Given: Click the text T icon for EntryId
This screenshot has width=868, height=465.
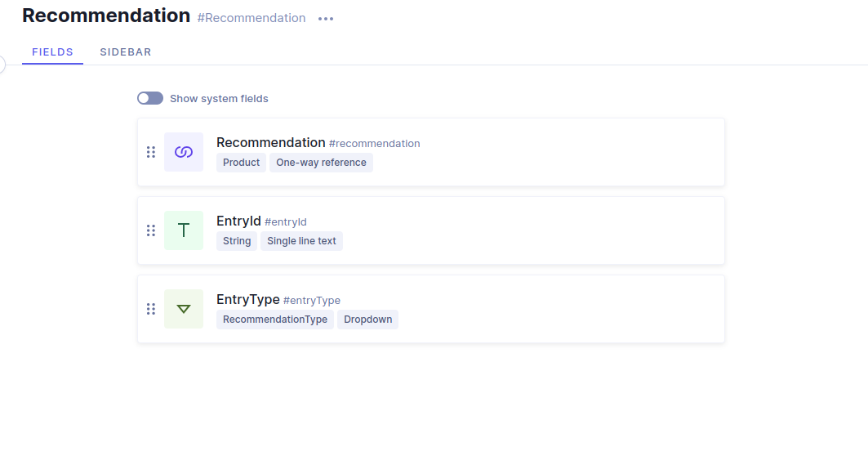Looking at the screenshot, I should pyautogui.click(x=184, y=230).
